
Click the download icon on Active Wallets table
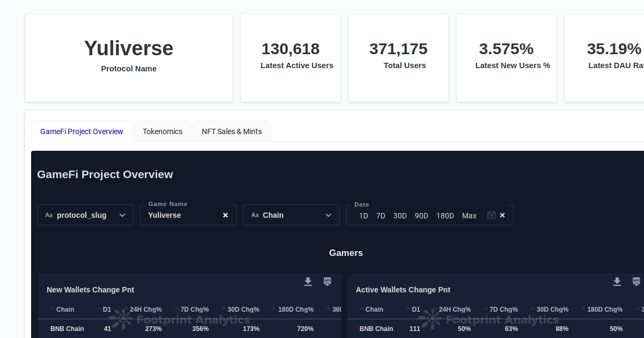point(617,282)
